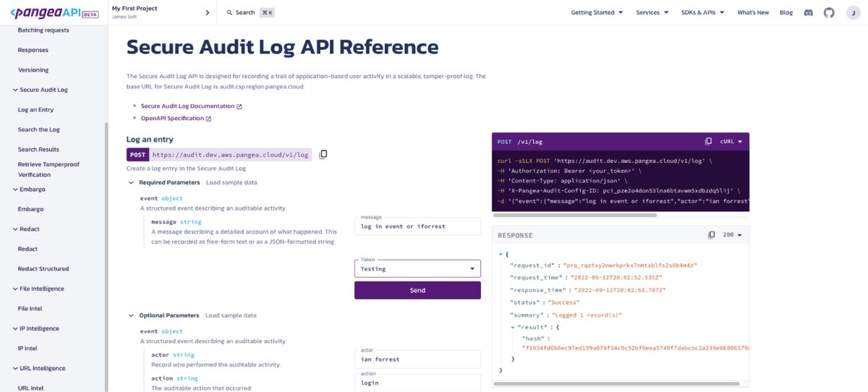Click the "Logged 1 record(s)" summary value

587,315
